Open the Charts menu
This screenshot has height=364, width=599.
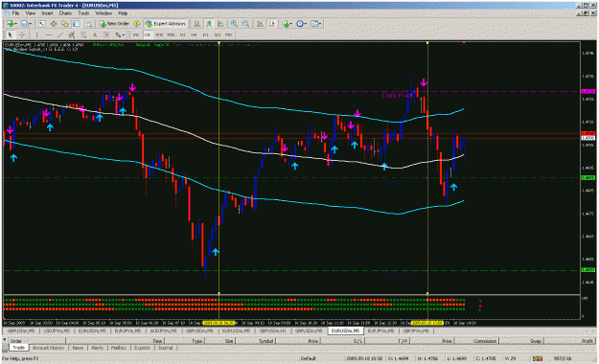click(x=65, y=13)
